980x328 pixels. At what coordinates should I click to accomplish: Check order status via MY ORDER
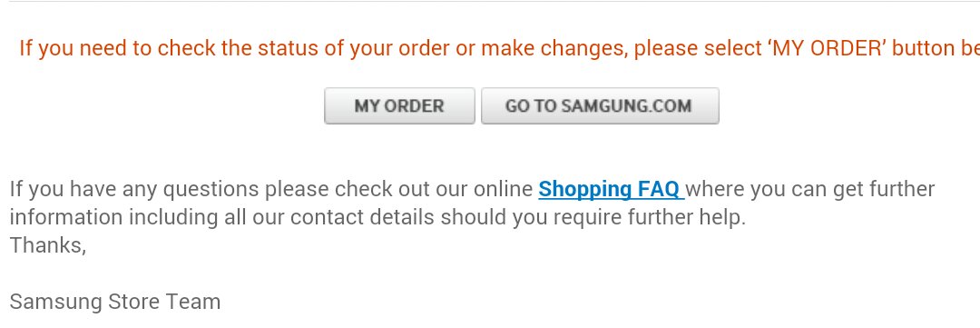399,105
